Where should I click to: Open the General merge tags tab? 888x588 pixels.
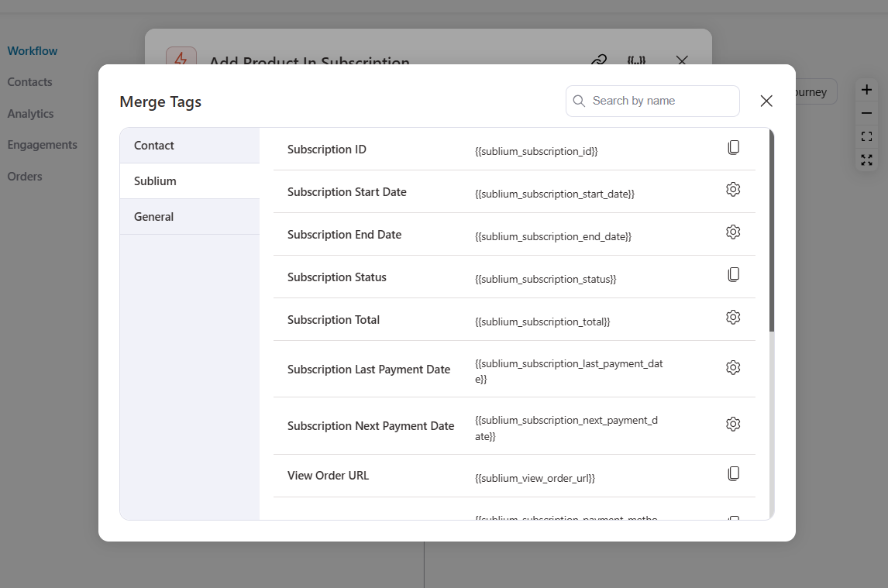pos(153,216)
